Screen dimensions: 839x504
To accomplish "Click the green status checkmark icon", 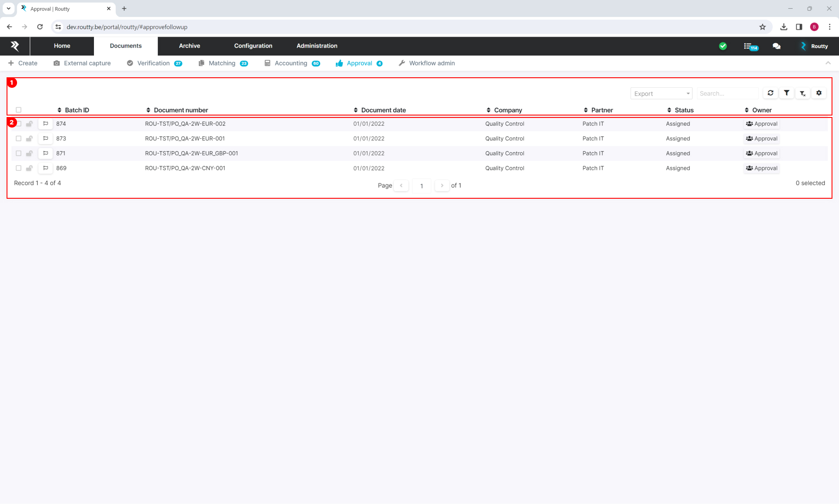I will [x=723, y=46].
